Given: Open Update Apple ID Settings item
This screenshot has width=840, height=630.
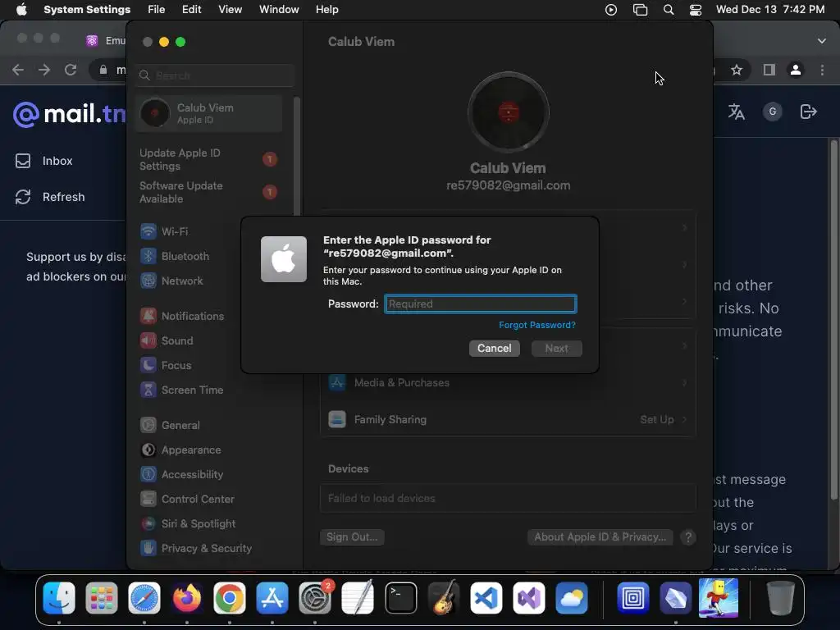Looking at the screenshot, I should (x=209, y=160).
